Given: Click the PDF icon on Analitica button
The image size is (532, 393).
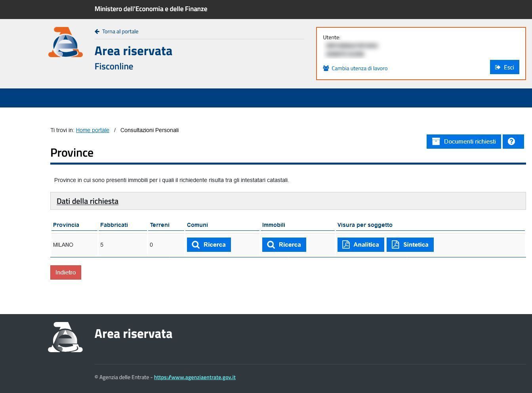Looking at the screenshot, I should 346,245.
